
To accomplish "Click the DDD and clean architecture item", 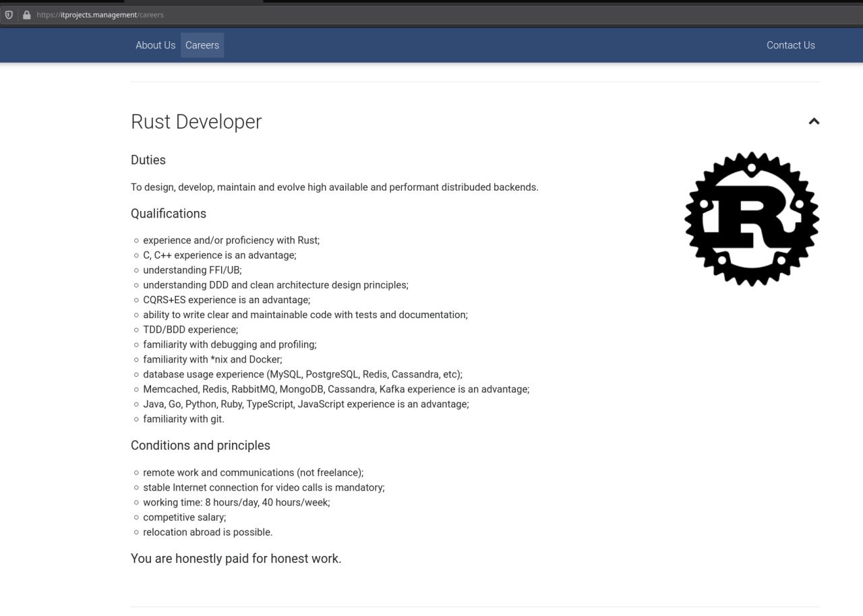I will [x=276, y=285].
